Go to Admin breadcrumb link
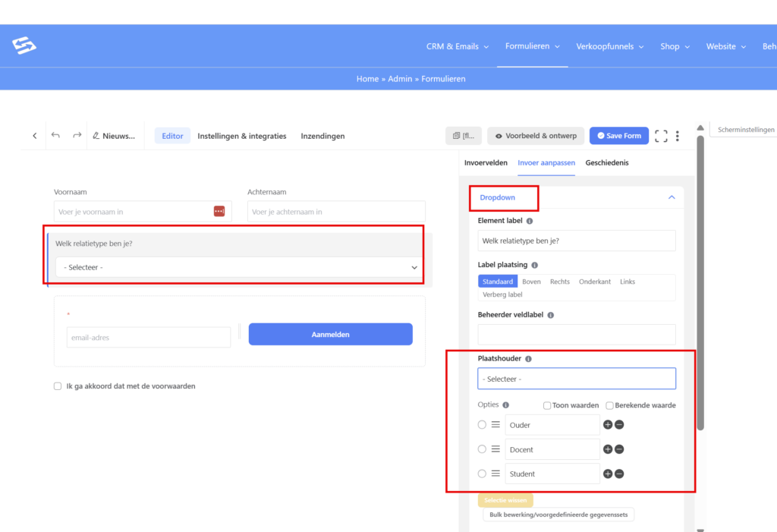 tap(400, 79)
